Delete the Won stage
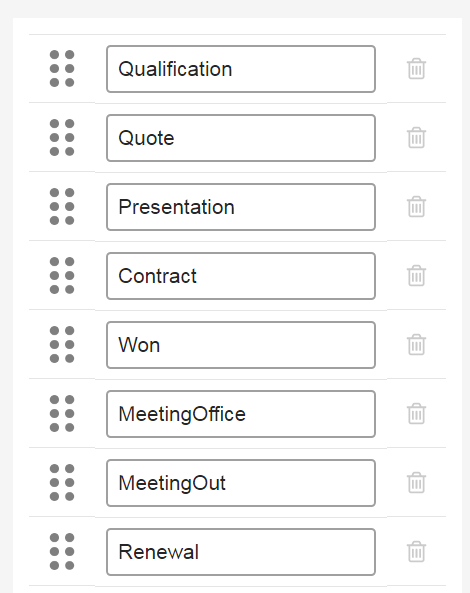Screen dimensions: 470x593 pyautogui.click(x=416, y=345)
